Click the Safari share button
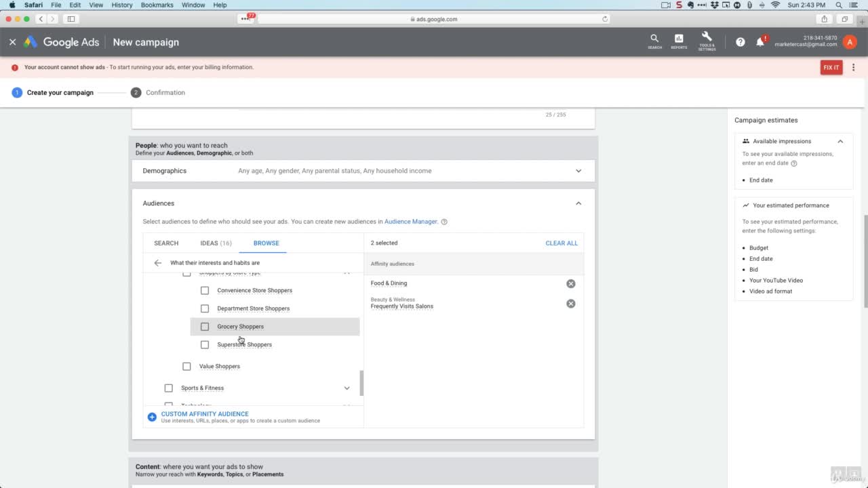 click(825, 19)
